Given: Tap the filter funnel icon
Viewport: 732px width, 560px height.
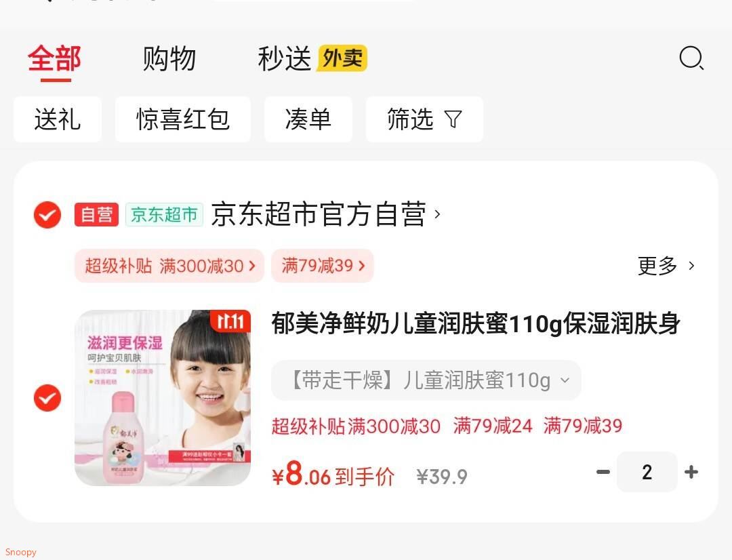Looking at the screenshot, I should (453, 119).
